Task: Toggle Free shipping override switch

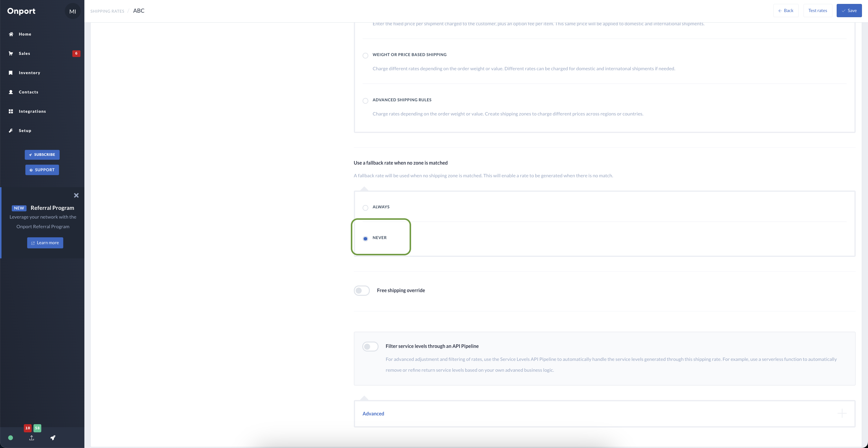Action: 362,291
